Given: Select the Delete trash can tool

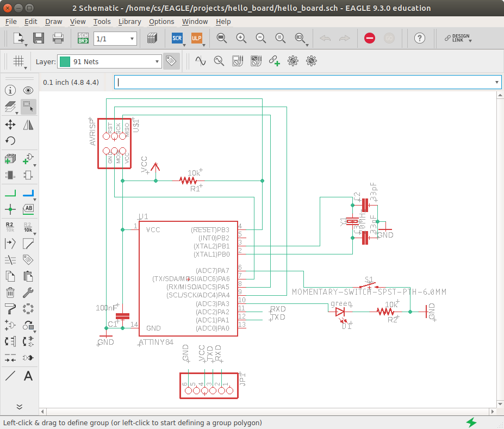Looking at the screenshot, I should tap(10, 293).
